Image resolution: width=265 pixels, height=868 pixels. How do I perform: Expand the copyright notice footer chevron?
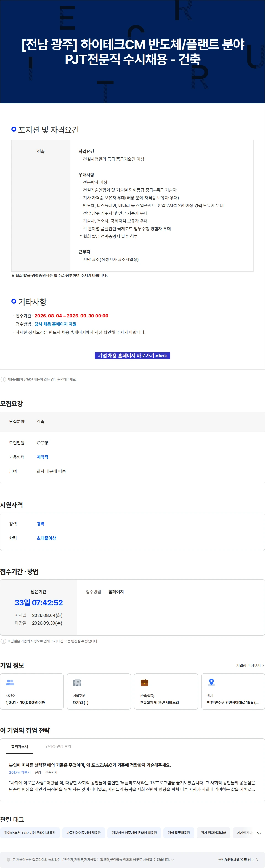173,859
